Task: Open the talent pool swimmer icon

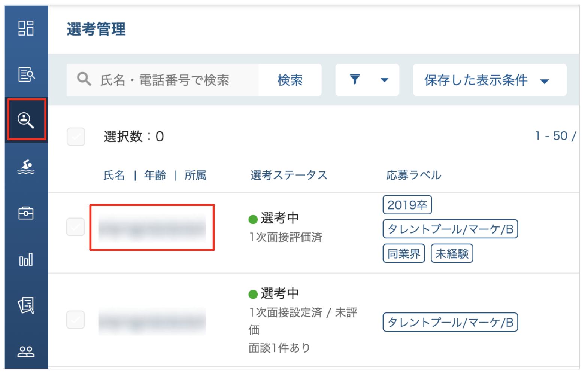Action: point(26,167)
